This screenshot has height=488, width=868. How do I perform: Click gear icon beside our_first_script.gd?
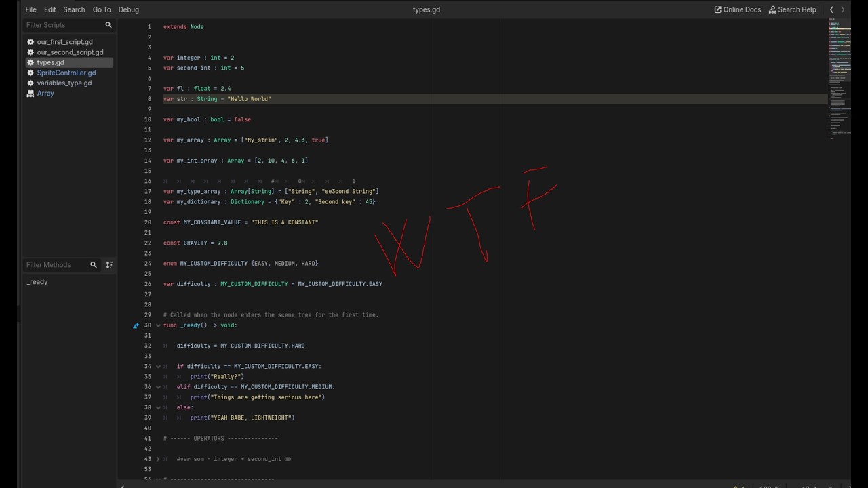tap(31, 42)
